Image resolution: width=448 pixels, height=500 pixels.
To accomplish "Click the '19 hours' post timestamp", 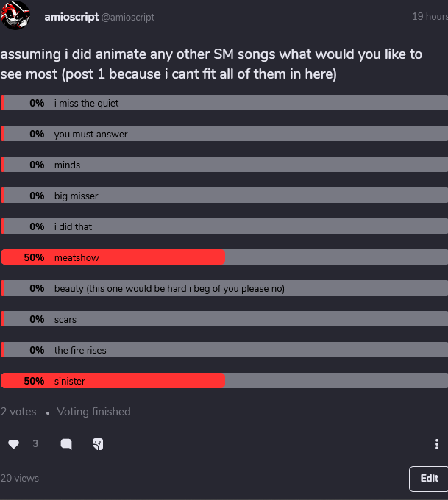I will pos(430,16).
